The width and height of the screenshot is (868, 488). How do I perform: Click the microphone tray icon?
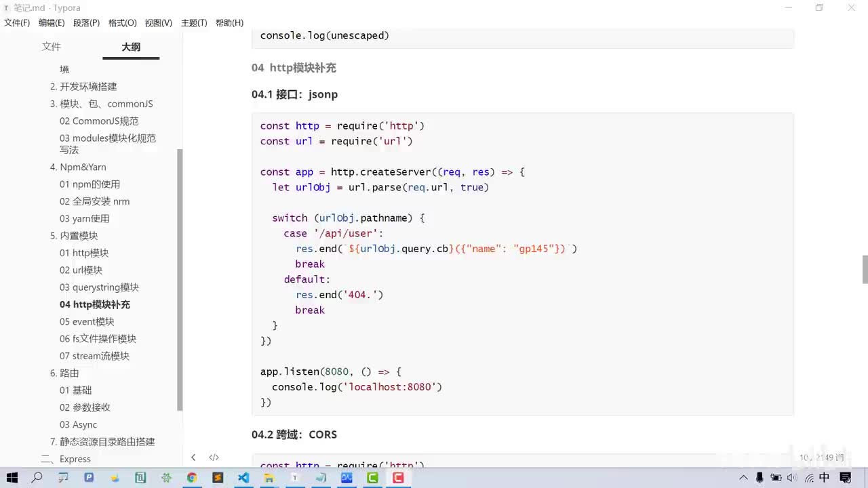click(x=760, y=478)
